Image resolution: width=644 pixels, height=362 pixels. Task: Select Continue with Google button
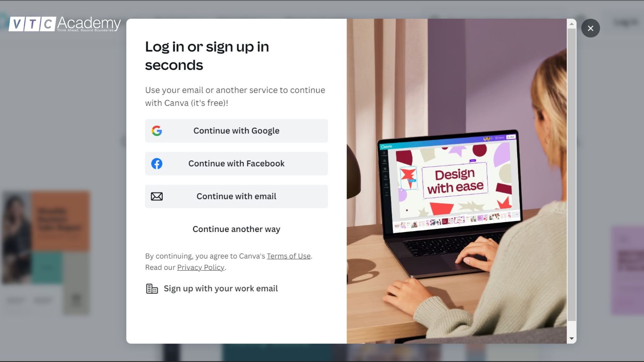tap(236, 130)
